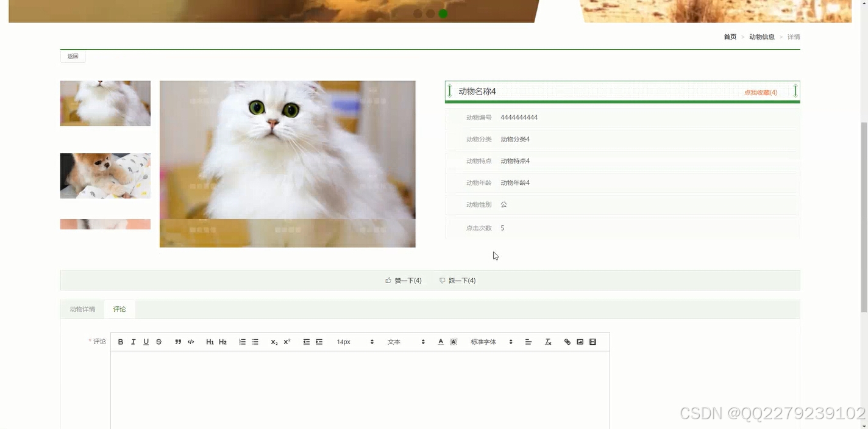The width and height of the screenshot is (868, 429).
Task: Insert a hyperlink in the editor
Action: coord(567,341)
